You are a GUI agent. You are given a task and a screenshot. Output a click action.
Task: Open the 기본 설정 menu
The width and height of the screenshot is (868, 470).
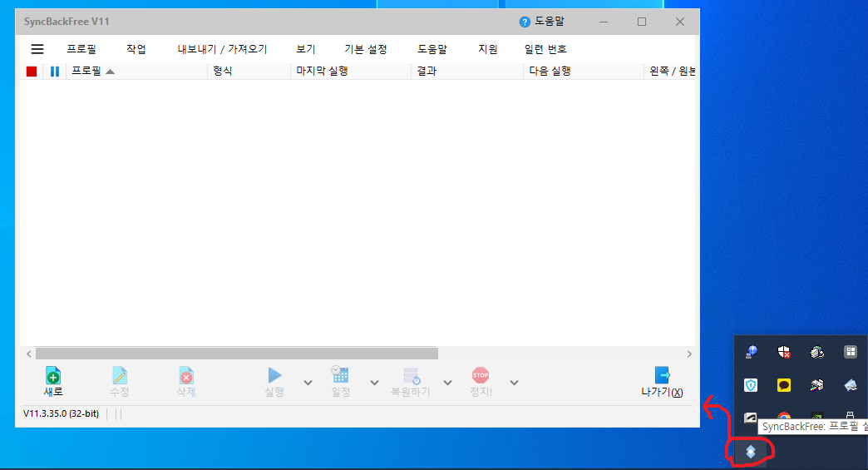(366, 49)
